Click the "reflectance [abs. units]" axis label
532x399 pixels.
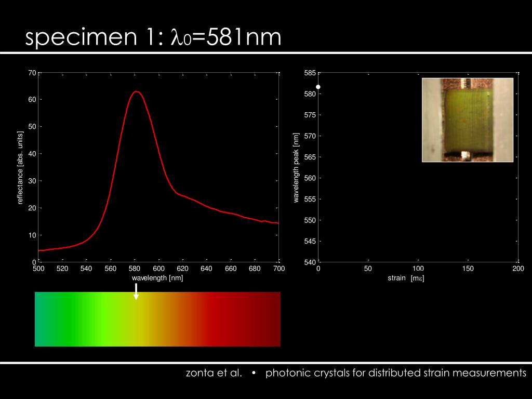(x=20, y=168)
